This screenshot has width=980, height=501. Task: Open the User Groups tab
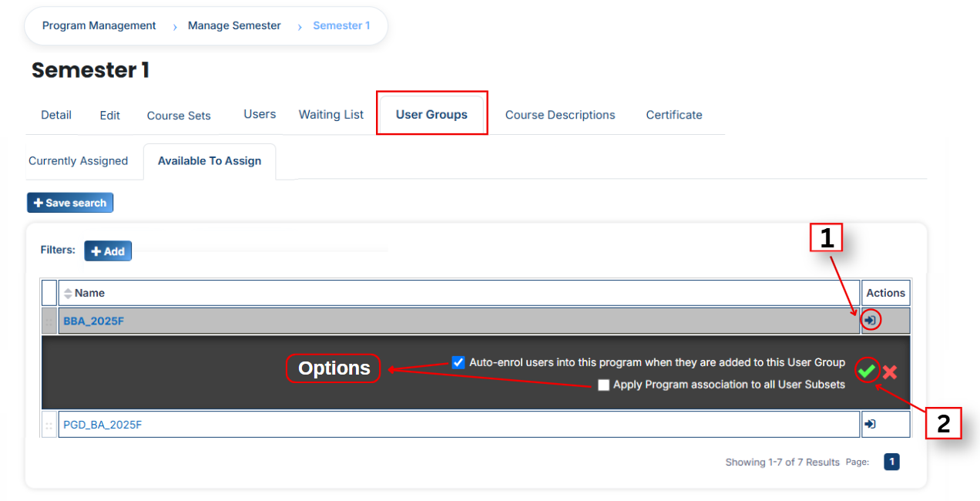pyautogui.click(x=431, y=114)
